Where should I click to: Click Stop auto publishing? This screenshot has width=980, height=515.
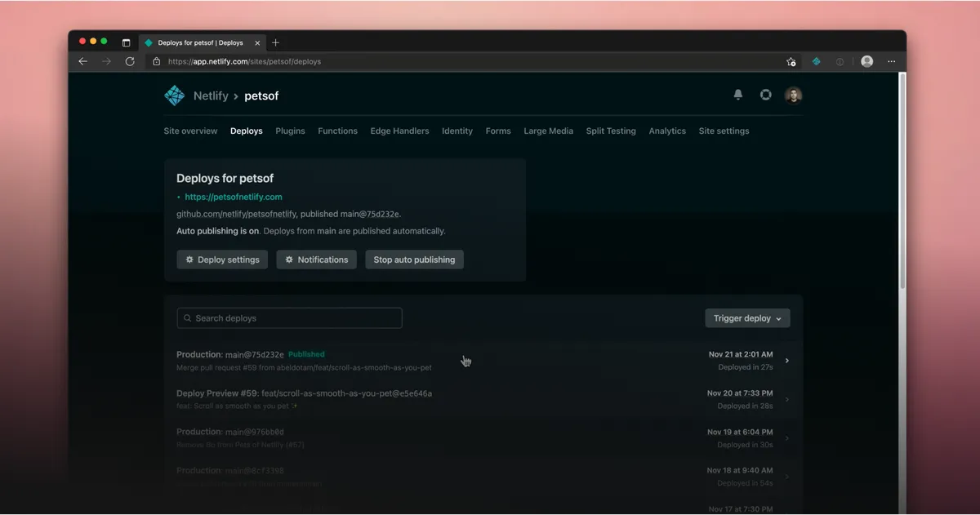pyautogui.click(x=414, y=260)
